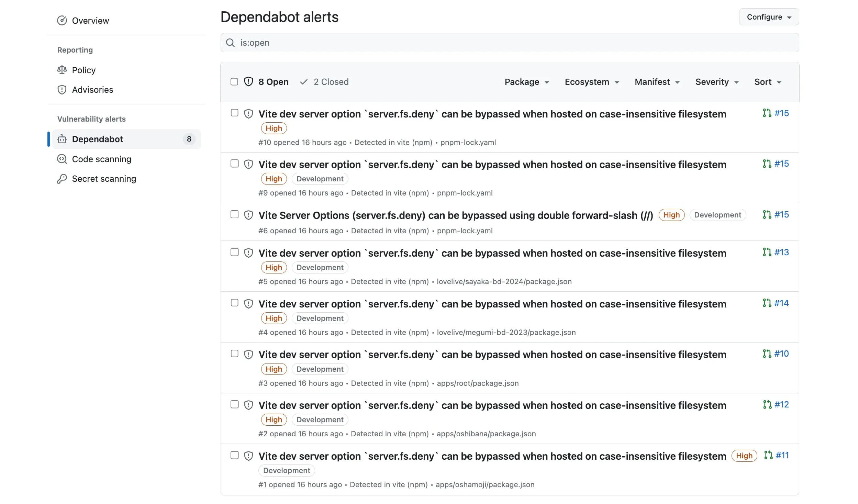Open pull request link #14
Image resolution: width=858 pixels, height=504 pixels.
pyautogui.click(x=781, y=303)
